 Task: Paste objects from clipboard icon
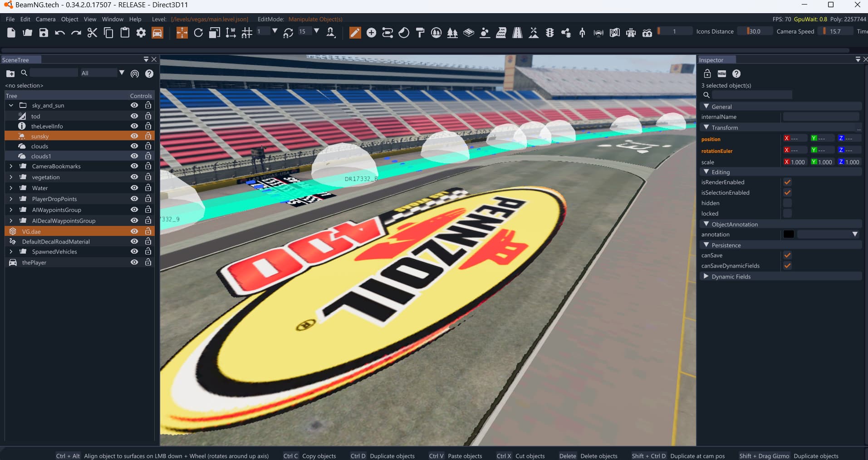(125, 33)
